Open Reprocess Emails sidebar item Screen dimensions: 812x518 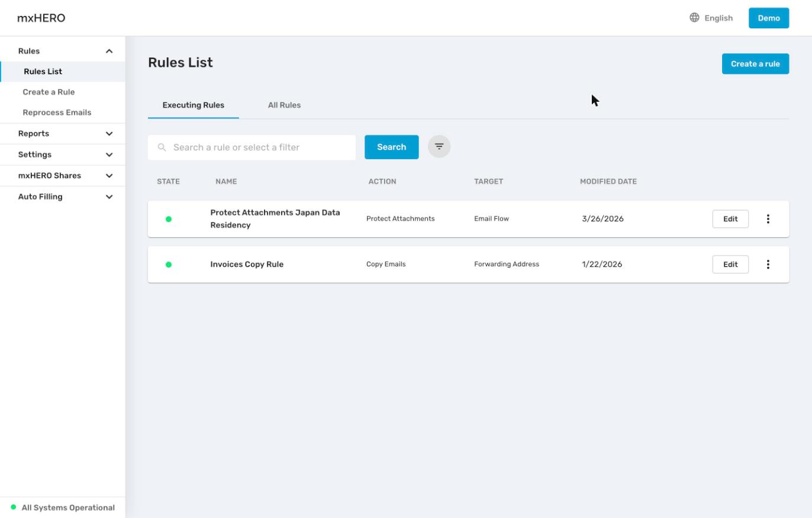point(57,112)
